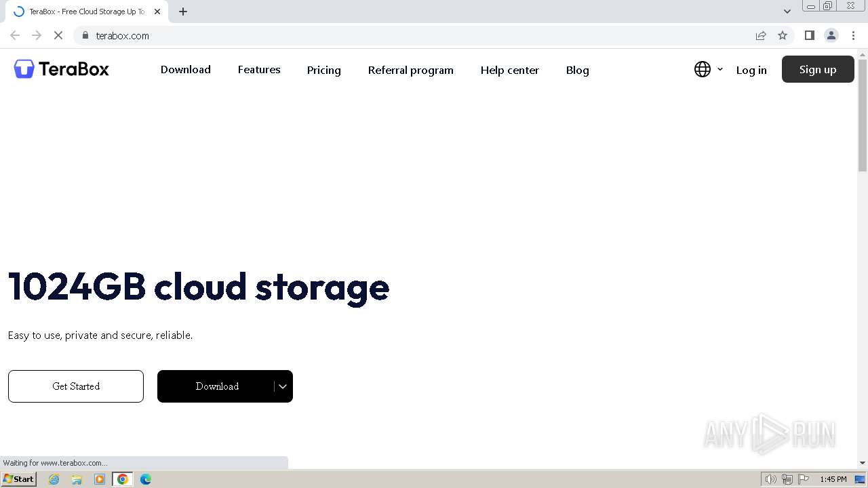
Task: Click the 1024GB cloud storage heading
Action: (199, 287)
